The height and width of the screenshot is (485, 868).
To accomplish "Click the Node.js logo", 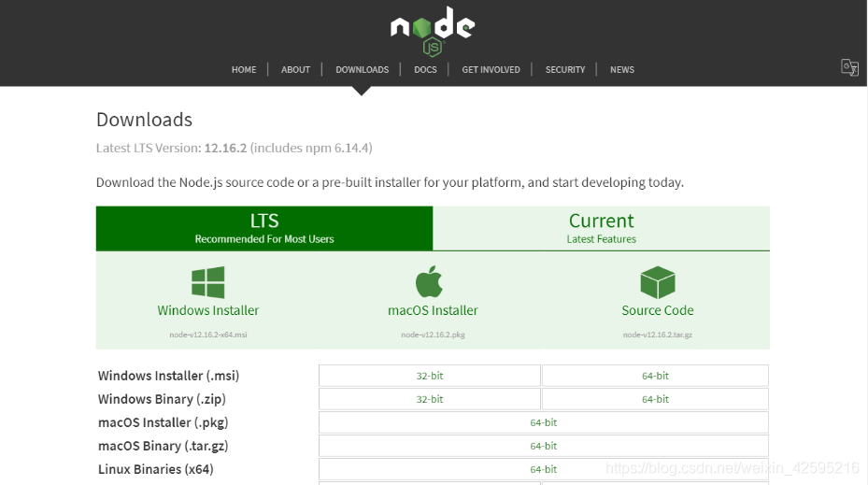I will coord(433,31).
